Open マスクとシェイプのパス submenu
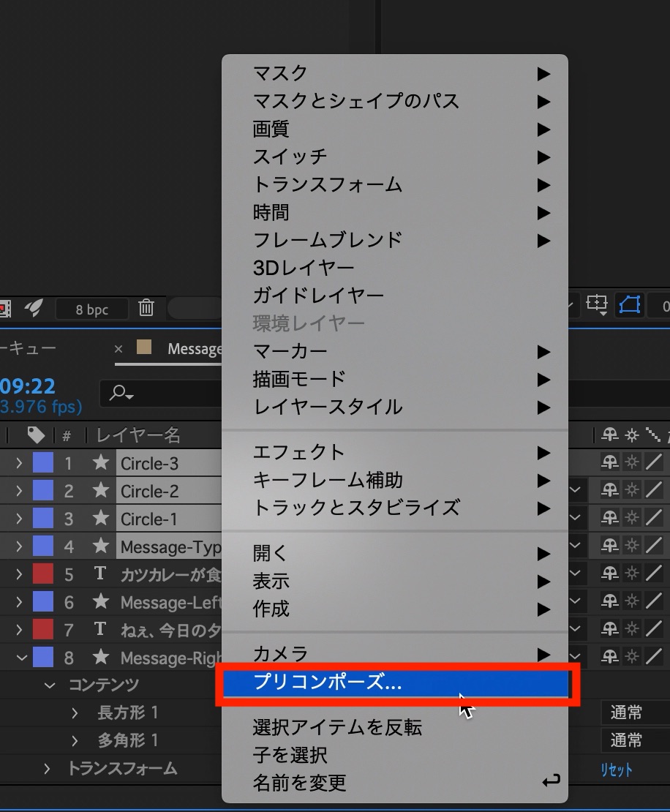670x812 pixels. click(394, 102)
